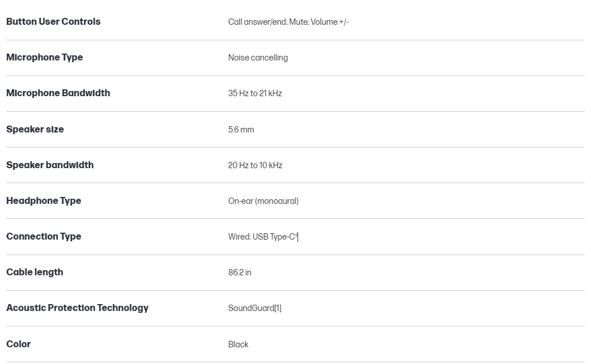The image size is (591, 364).
Task: Select the "5.6 mm" speaker size value
Action: coord(241,130)
